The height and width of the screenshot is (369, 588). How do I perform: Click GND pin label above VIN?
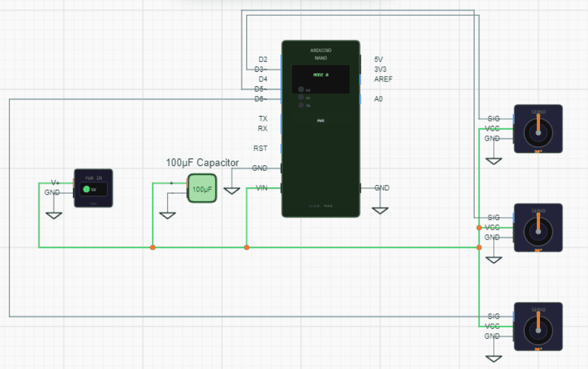pyautogui.click(x=260, y=168)
